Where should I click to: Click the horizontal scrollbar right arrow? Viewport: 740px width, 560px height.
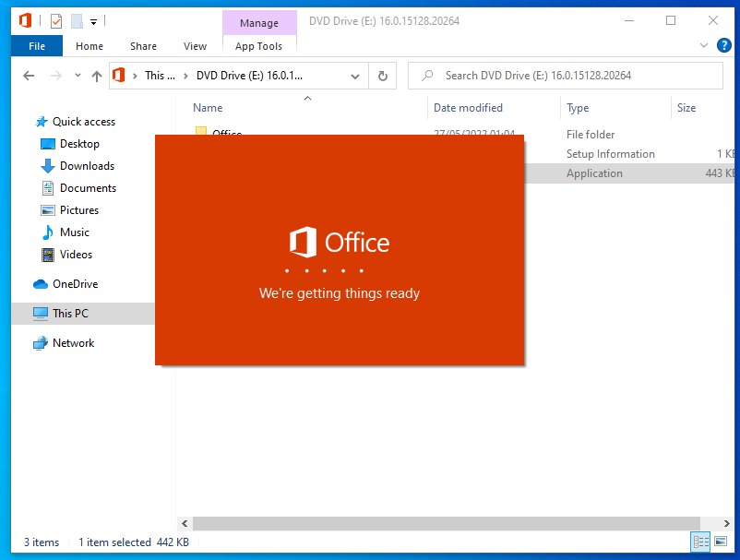click(727, 523)
